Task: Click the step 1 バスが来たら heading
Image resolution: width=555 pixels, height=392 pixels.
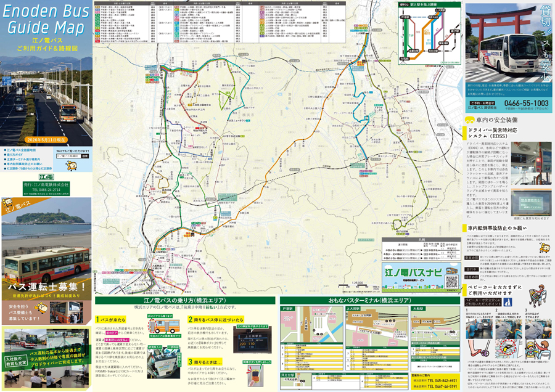Action: 111,319
